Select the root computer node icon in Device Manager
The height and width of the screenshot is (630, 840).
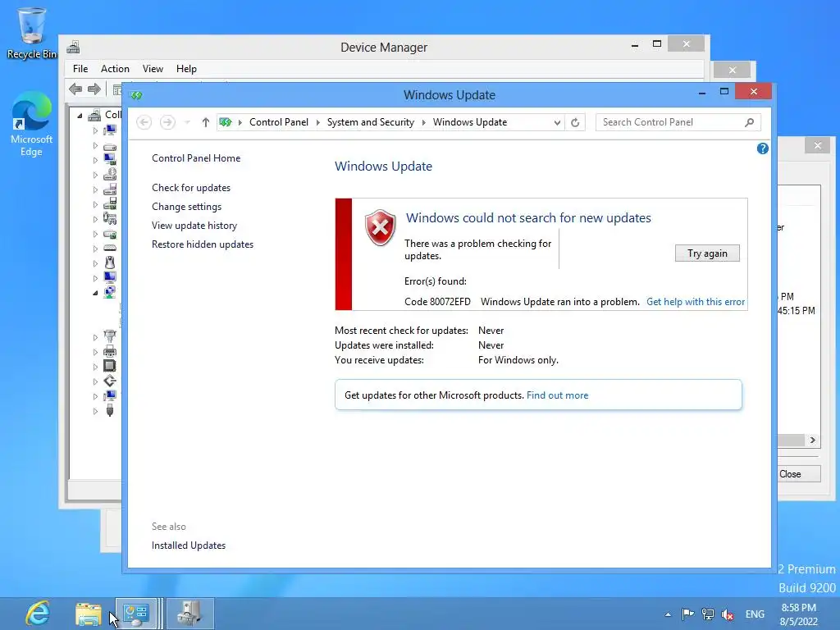(95, 115)
